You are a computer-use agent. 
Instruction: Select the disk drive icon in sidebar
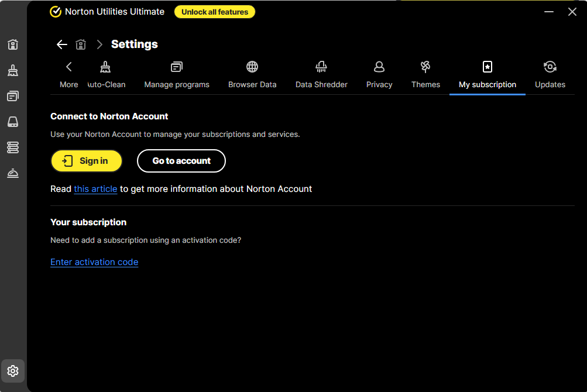13,122
